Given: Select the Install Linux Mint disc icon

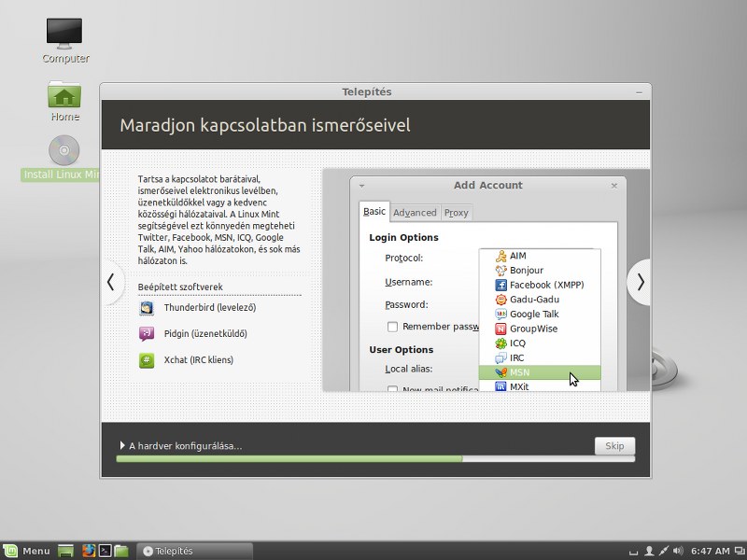Looking at the screenshot, I should pyautogui.click(x=63, y=150).
